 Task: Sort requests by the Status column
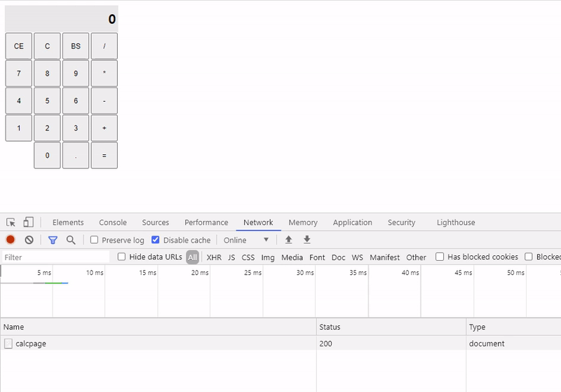pos(391,327)
